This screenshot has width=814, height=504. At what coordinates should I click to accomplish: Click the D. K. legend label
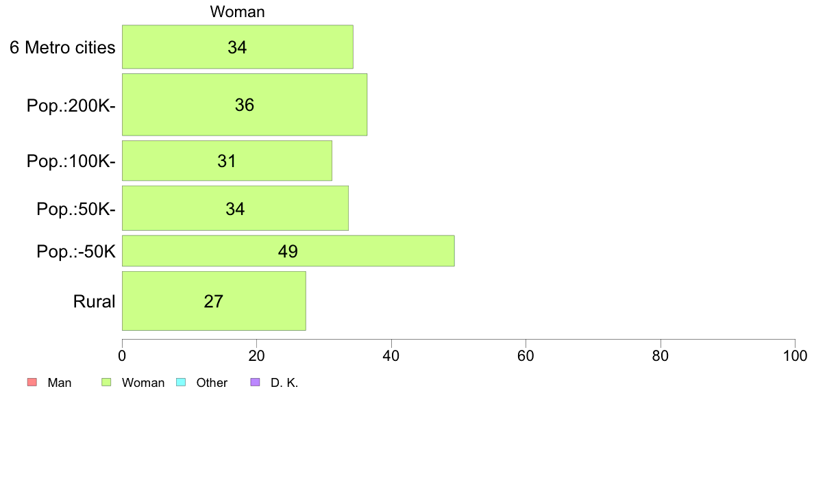(284, 383)
